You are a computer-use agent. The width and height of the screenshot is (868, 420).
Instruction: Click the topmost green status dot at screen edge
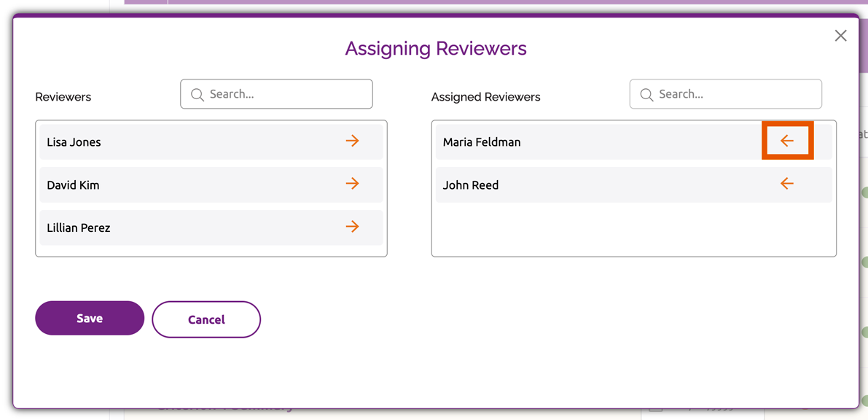864,193
